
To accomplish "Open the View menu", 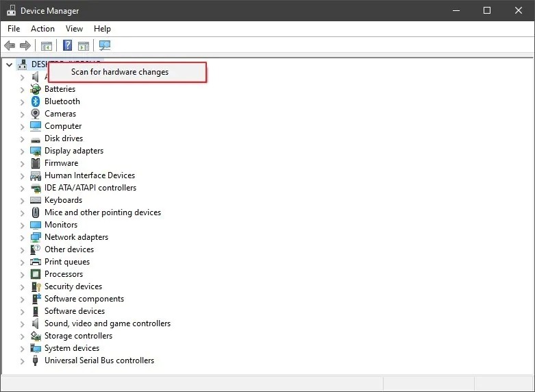I will 74,29.
